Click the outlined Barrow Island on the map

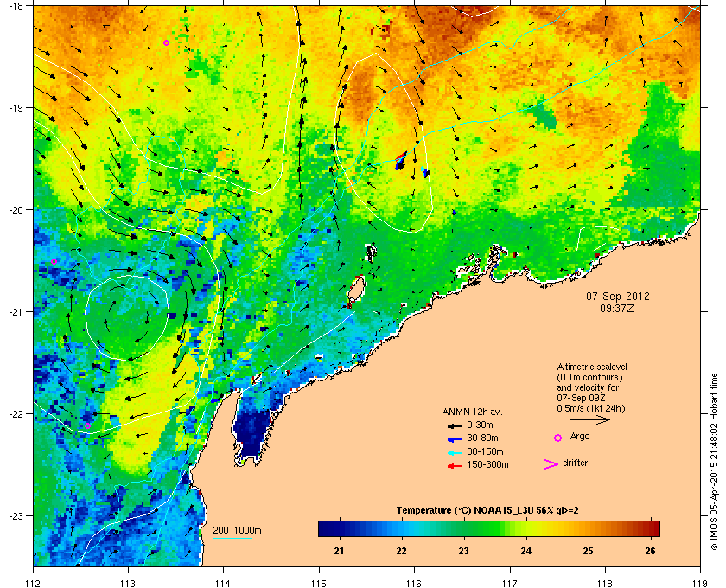point(356,290)
